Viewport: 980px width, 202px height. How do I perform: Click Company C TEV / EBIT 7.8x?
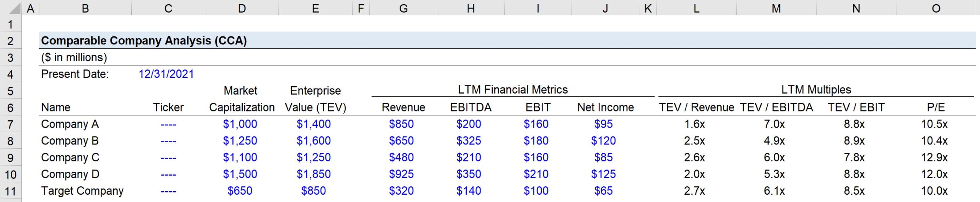(x=854, y=158)
